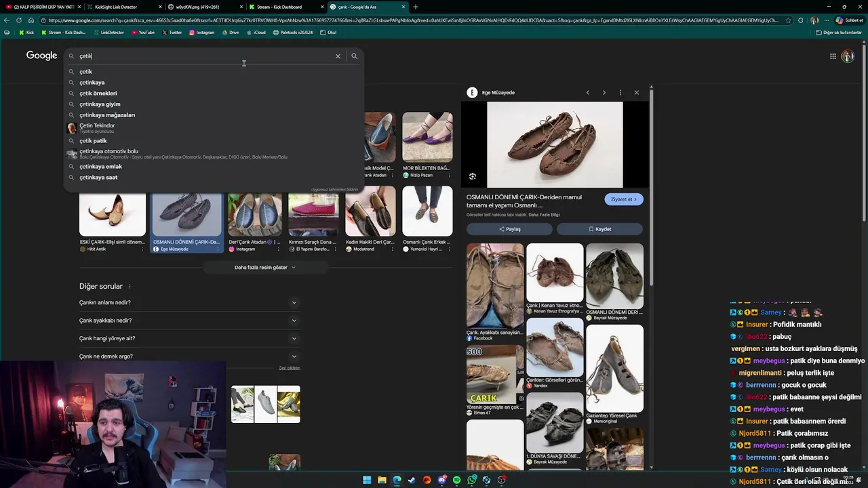
Task: Open the Twitter bookmark
Action: (x=172, y=33)
